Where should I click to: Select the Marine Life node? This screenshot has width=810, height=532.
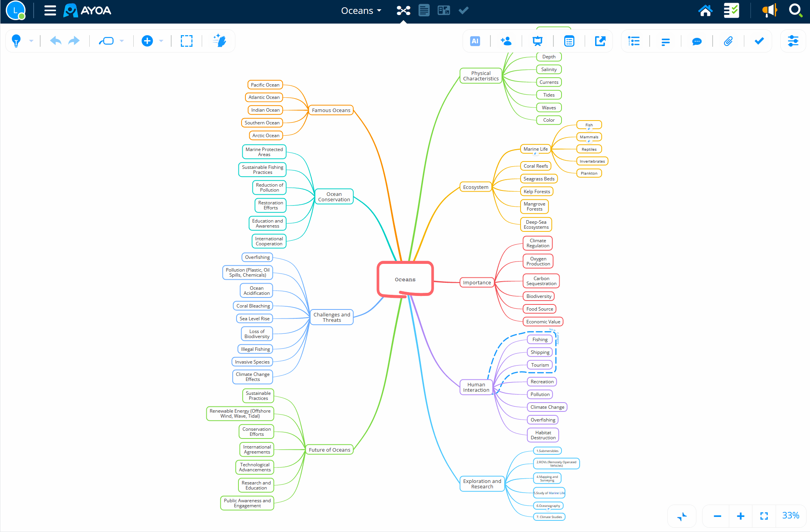pos(536,149)
